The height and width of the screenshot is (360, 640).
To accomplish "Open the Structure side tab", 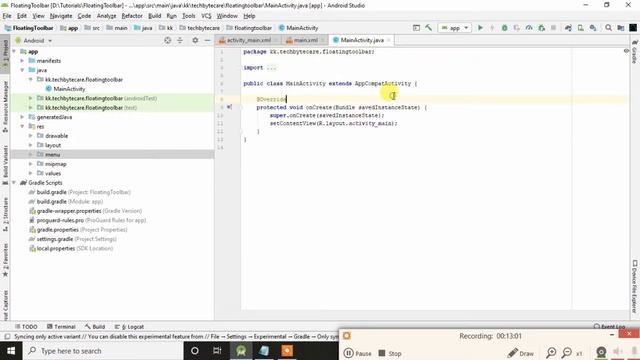I will pos(5,215).
